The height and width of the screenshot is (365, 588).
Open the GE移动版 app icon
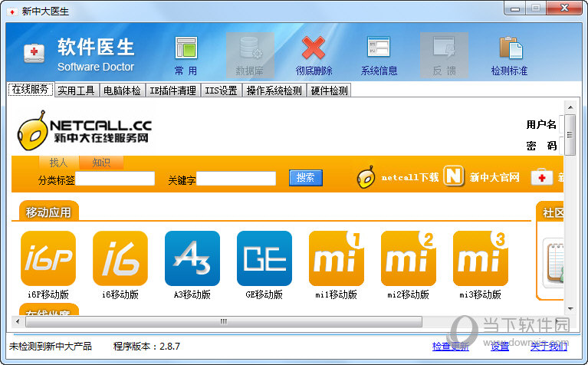click(x=264, y=258)
